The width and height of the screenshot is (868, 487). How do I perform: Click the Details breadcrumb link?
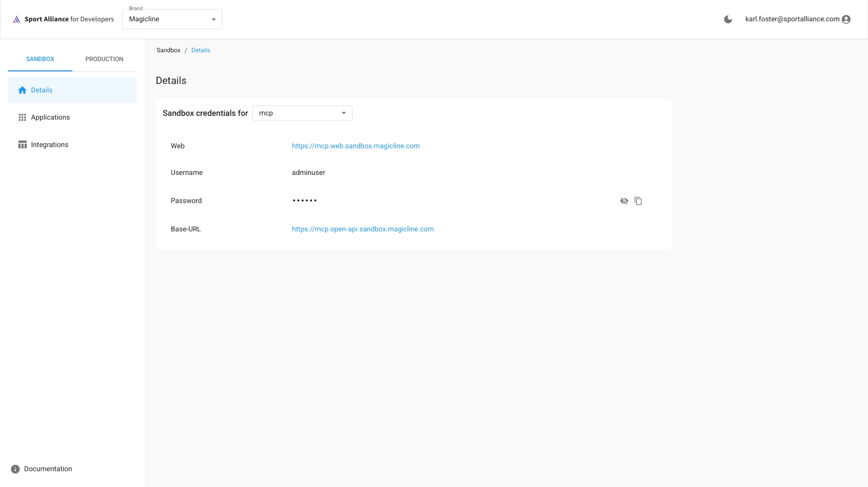201,50
